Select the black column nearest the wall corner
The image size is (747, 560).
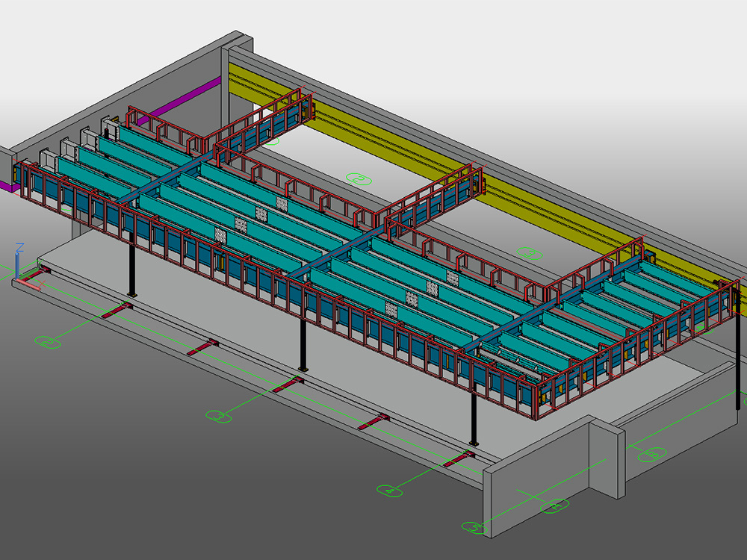[474, 414]
